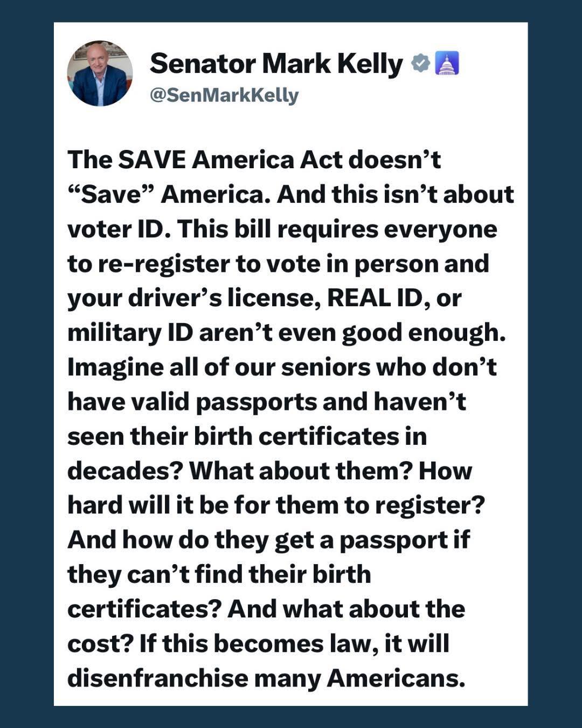Click Senator Mark Kelly's profile photo
582x728 pixels.
[100, 73]
